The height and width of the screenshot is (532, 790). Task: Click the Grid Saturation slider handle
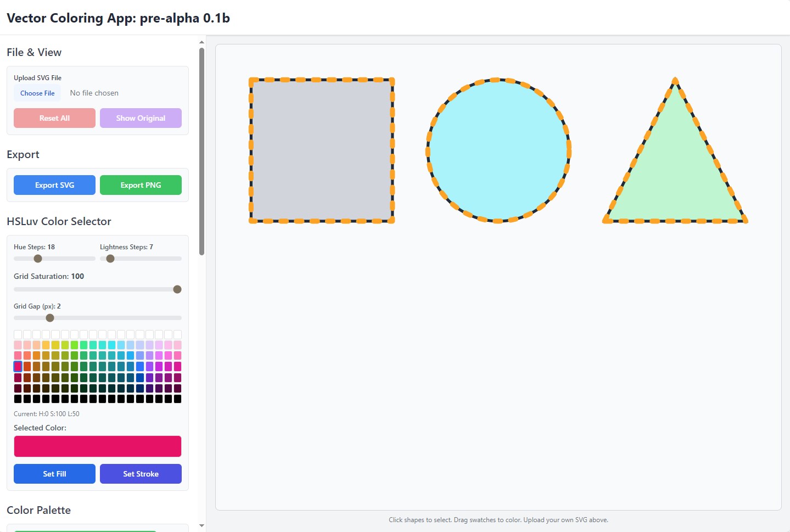pos(177,289)
